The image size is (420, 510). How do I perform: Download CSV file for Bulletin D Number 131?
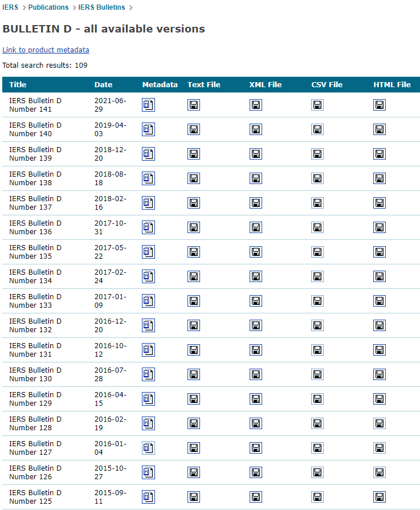(x=317, y=350)
